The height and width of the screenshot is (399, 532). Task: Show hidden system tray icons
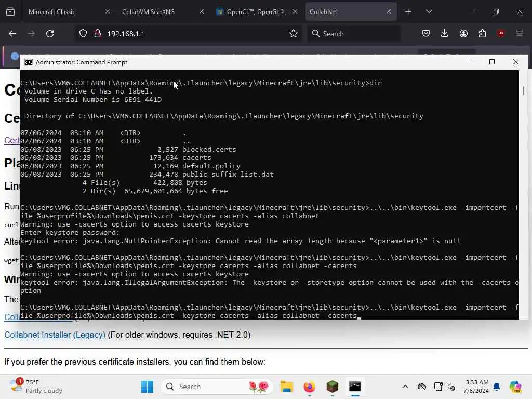tap(405, 387)
